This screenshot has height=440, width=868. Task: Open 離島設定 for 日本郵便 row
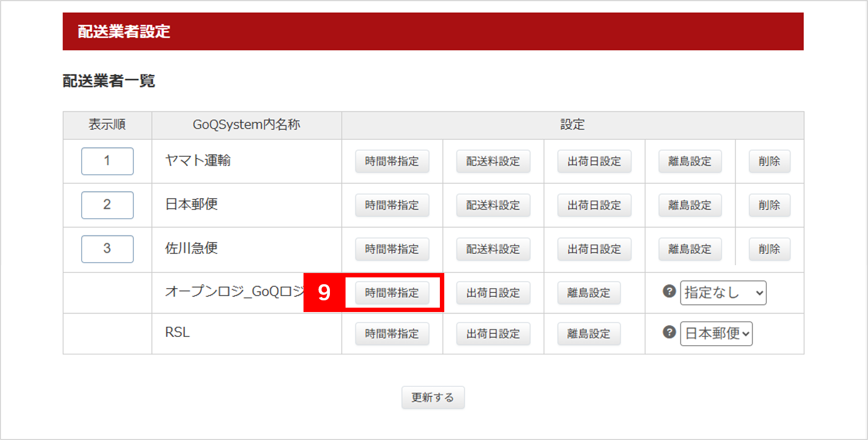pos(690,206)
